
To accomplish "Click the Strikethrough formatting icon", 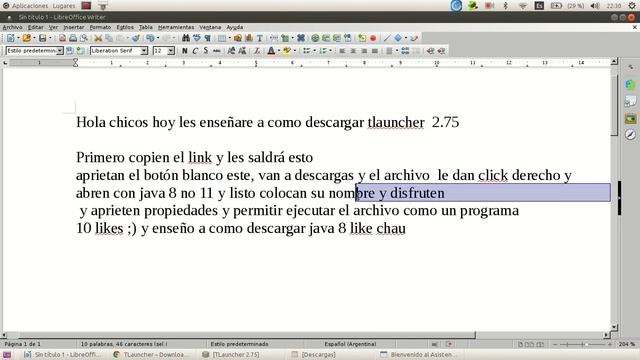I will [x=217, y=51].
